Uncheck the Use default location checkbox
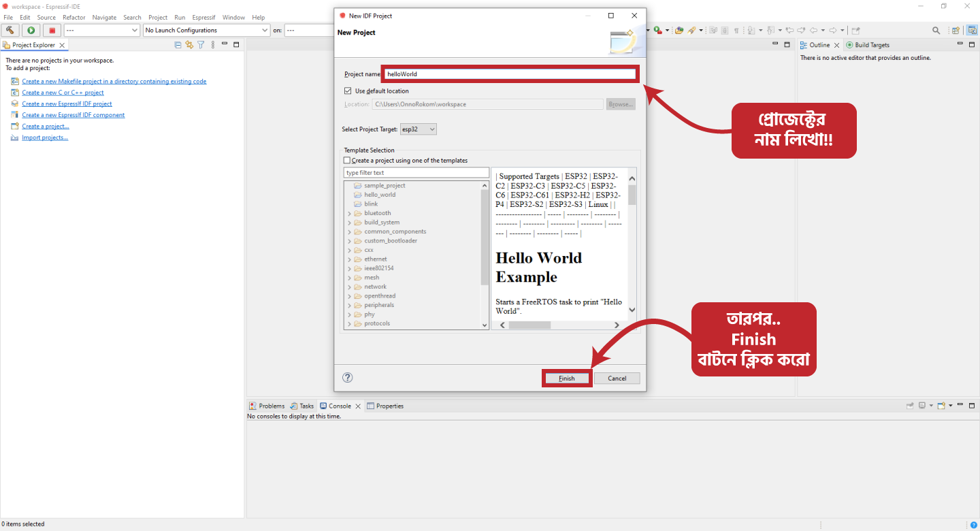The image size is (980, 531). 348,91
